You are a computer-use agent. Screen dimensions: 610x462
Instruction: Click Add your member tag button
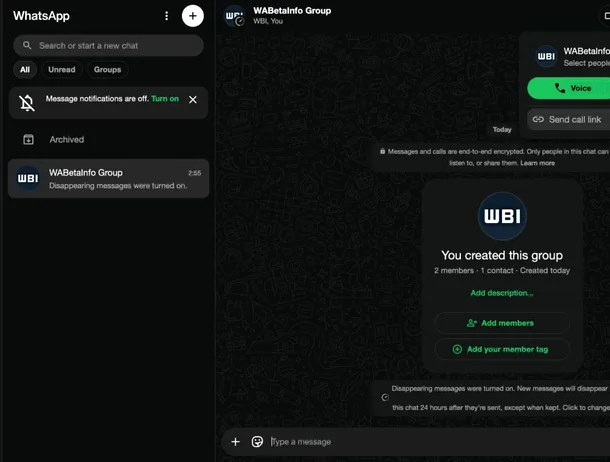coord(502,349)
